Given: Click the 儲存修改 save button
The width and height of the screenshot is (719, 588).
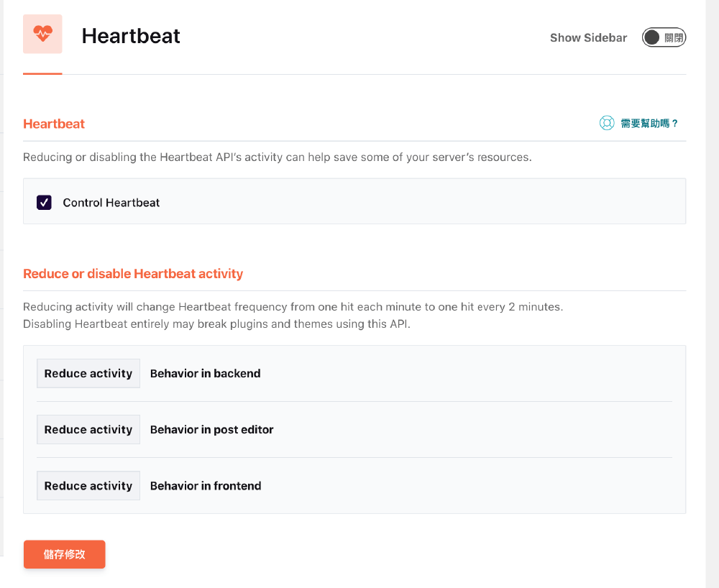Looking at the screenshot, I should [64, 553].
